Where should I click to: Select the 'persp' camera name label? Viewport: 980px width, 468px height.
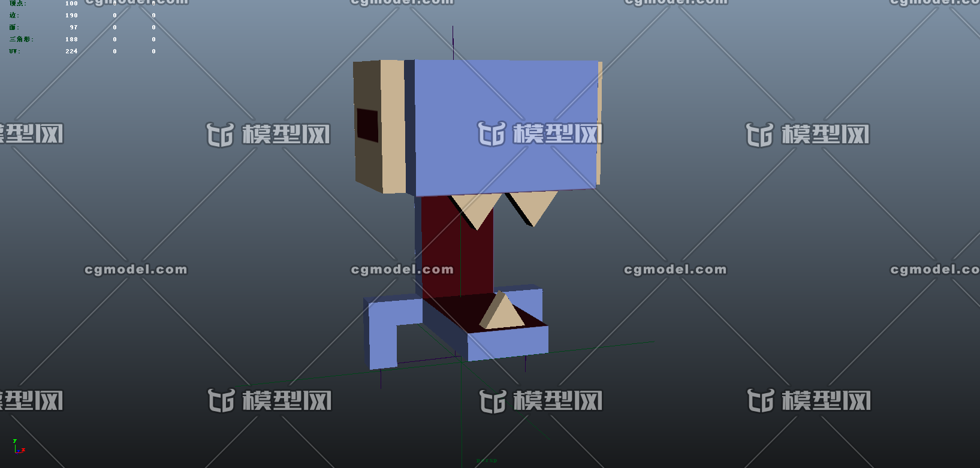[487, 461]
